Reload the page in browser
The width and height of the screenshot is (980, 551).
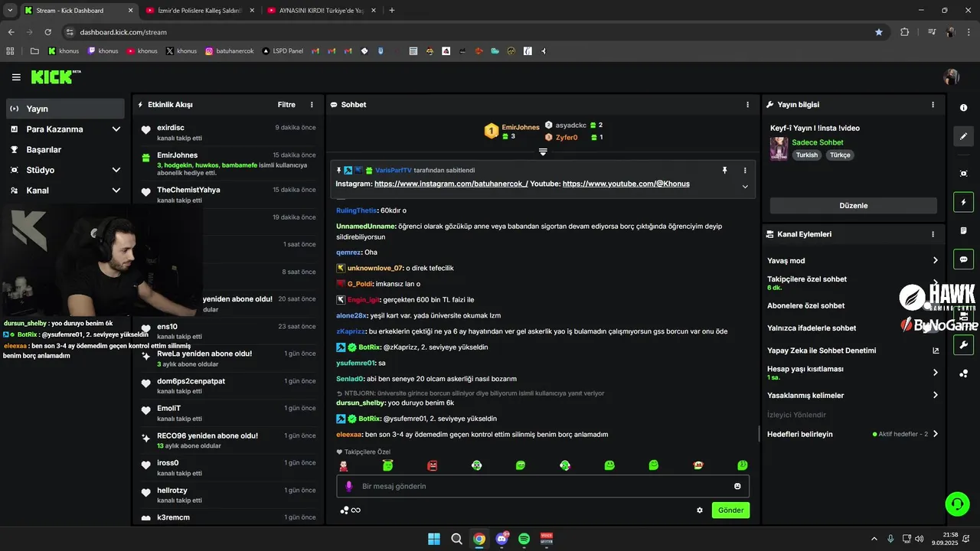(x=48, y=32)
